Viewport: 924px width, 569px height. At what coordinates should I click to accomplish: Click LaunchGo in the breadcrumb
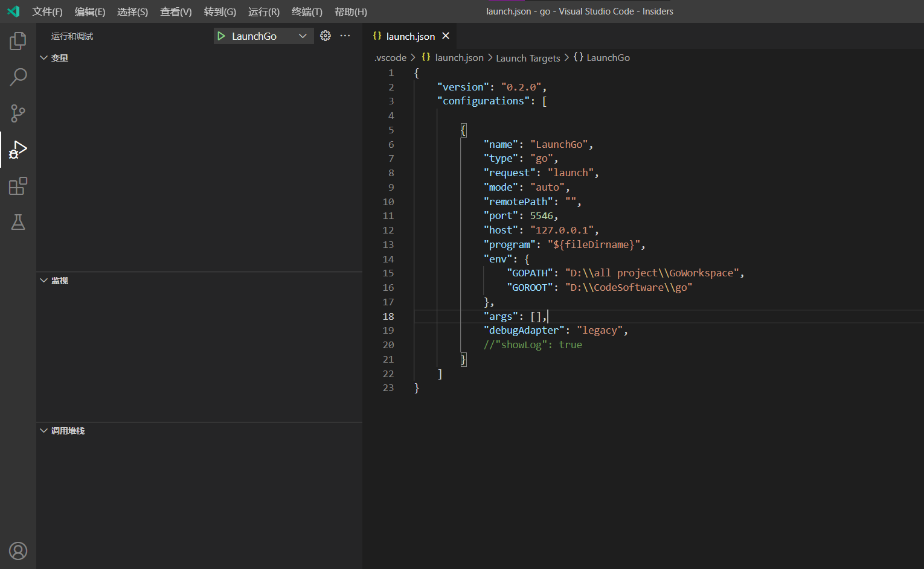point(608,58)
